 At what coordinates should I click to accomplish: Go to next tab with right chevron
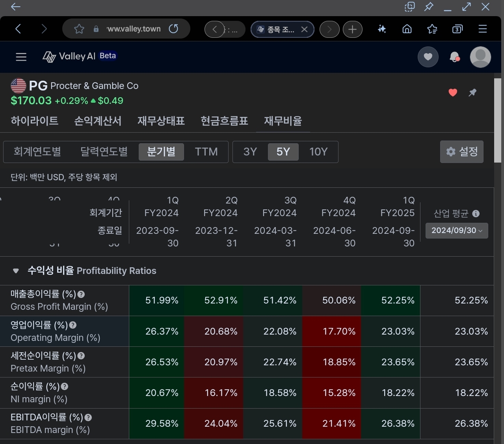[x=329, y=29]
